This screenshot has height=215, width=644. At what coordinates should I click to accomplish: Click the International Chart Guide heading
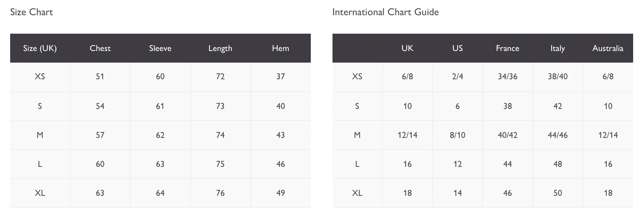(385, 12)
